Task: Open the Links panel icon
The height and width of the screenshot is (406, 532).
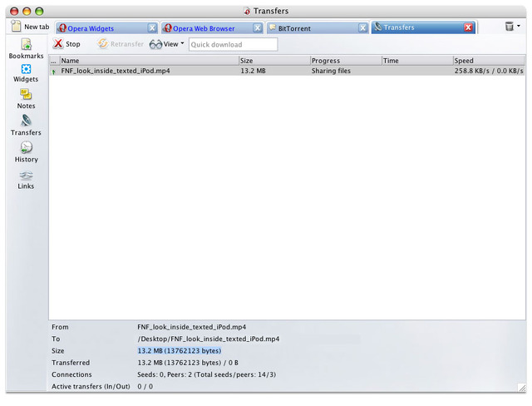Action: (26, 176)
